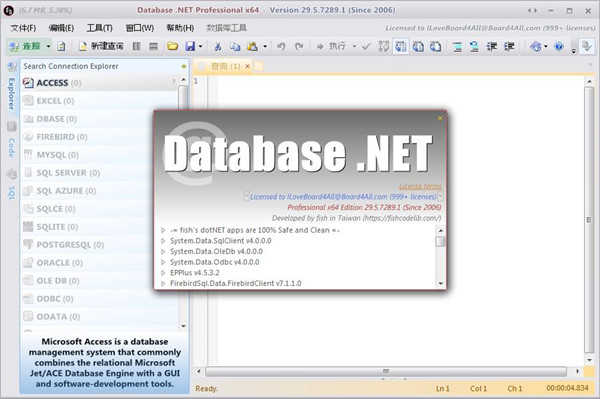Image resolution: width=600 pixels, height=399 pixels.
Task: Click the Undo arrow icon
Action: (281, 47)
